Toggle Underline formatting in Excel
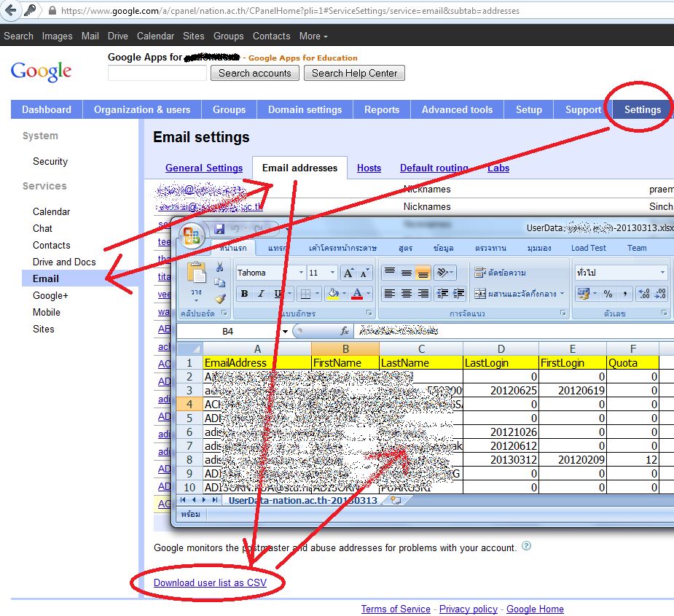Image resolution: width=674 pixels, height=616 pixels. tap(278, 294)
